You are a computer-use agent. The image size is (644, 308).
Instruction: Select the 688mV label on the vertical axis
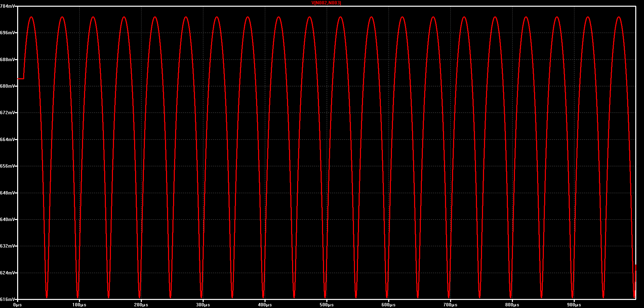pos(7,59)
